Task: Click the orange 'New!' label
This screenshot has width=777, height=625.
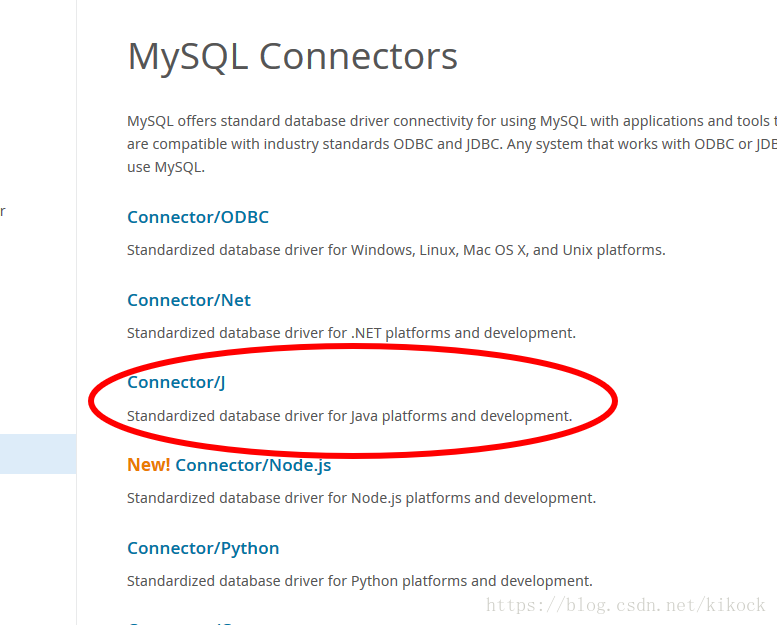Action: (x=148, y=465)
